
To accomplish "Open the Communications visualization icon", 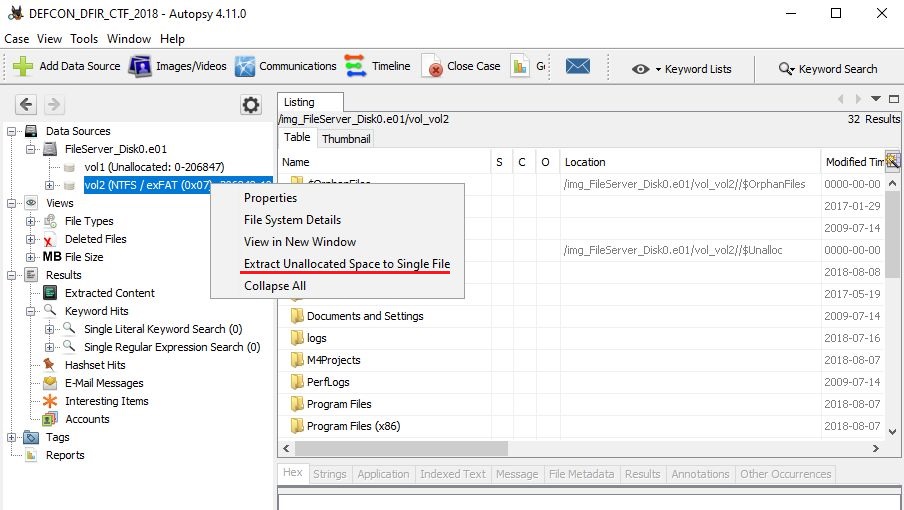I will pyautogui.click(x=244, y=66).
